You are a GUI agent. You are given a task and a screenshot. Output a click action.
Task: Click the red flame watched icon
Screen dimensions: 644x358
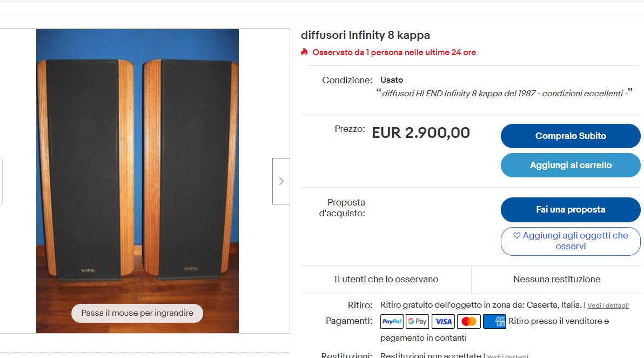click(x=304, y=52)
